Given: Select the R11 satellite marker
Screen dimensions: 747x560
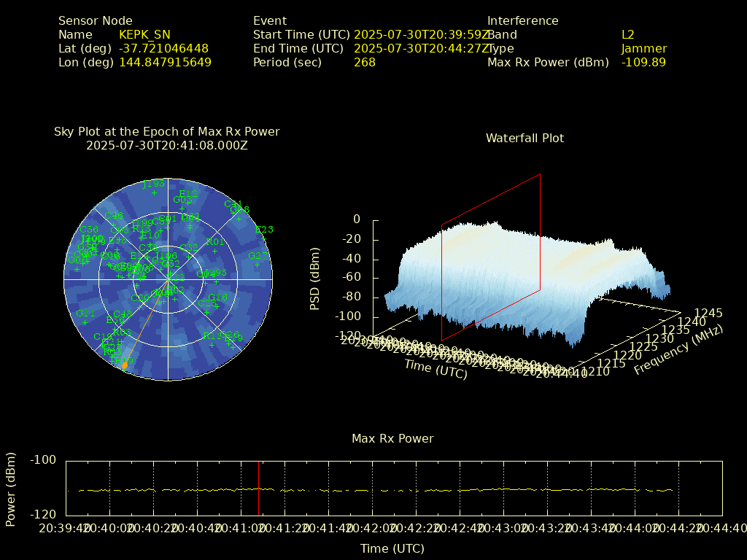Looking at the screenshot, I should pyautogui.click(x=212, y=344).
